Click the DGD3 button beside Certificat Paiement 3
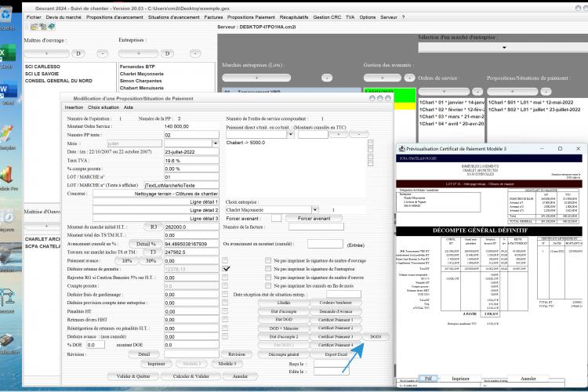Screen dimensions: 588x392 point(376,336)
